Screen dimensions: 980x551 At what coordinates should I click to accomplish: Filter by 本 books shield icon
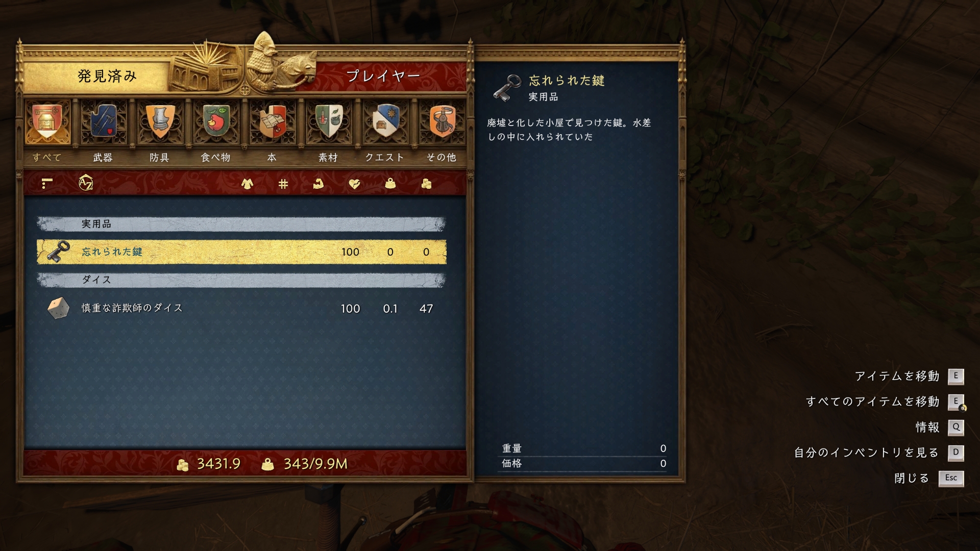click(273, 122)
